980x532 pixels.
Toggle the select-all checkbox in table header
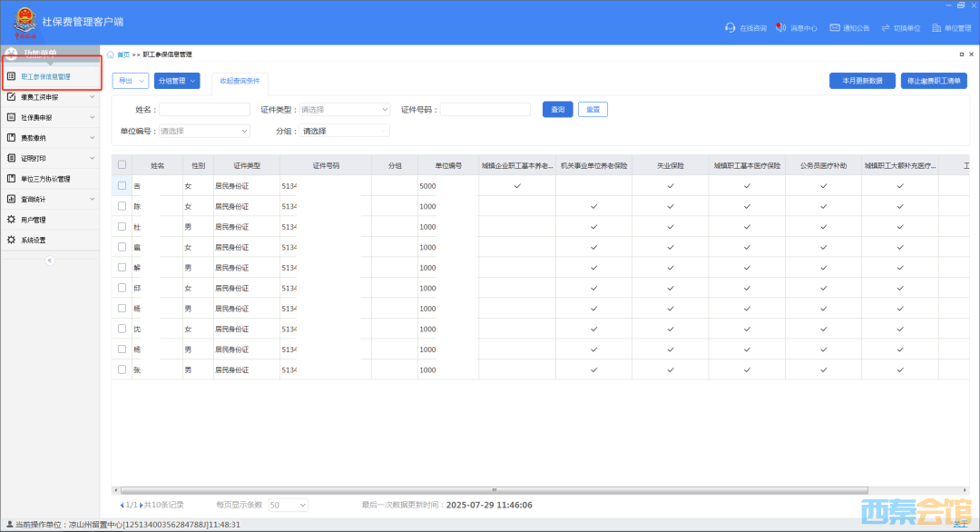[x=122, y=165]
